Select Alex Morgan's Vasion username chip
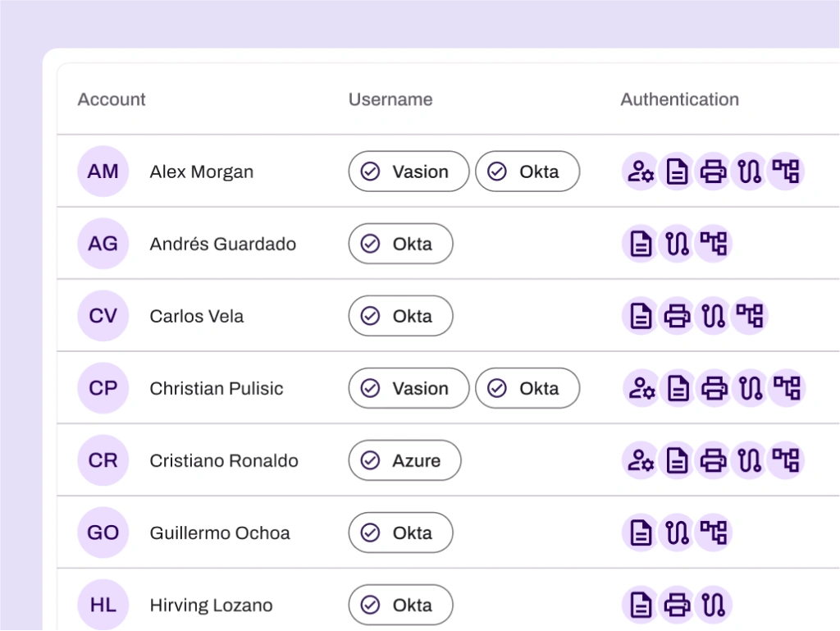 point(409,171)
